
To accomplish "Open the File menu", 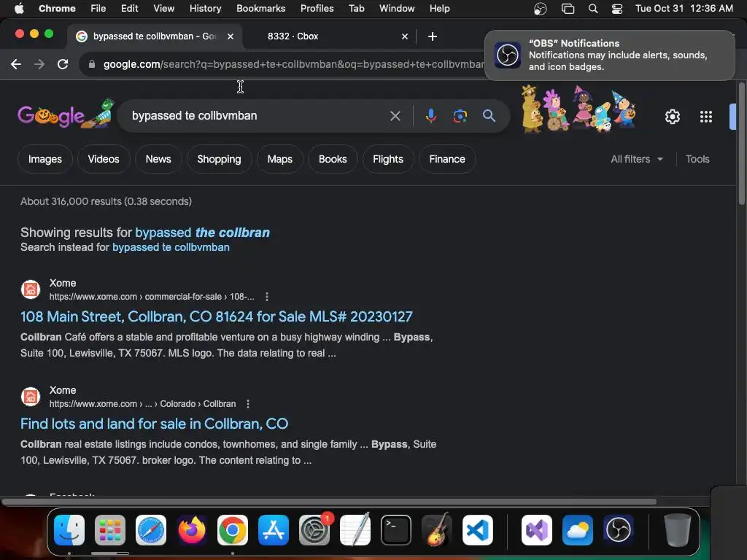I will [x=98, y=9].
